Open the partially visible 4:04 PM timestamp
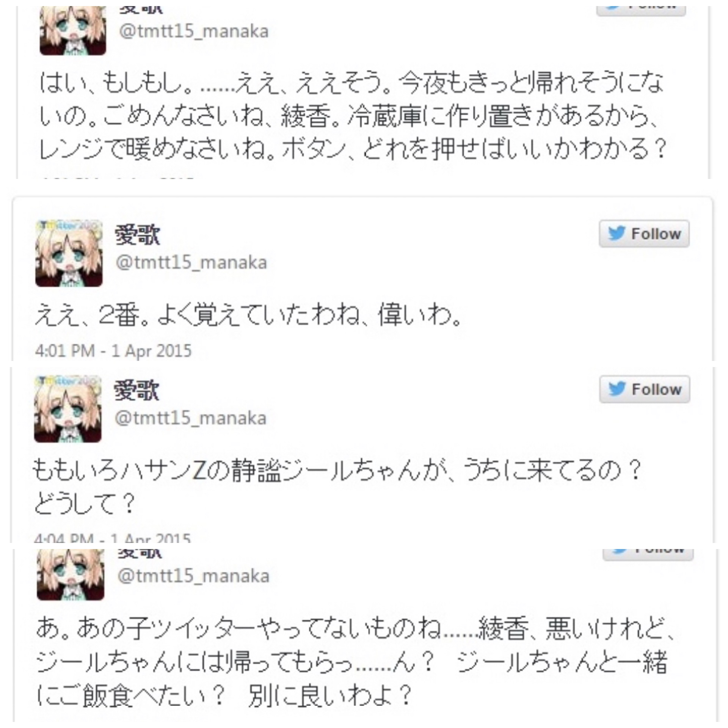Image resolution: width=728 pixels, height=728 pixels. (x=112, y=538)
